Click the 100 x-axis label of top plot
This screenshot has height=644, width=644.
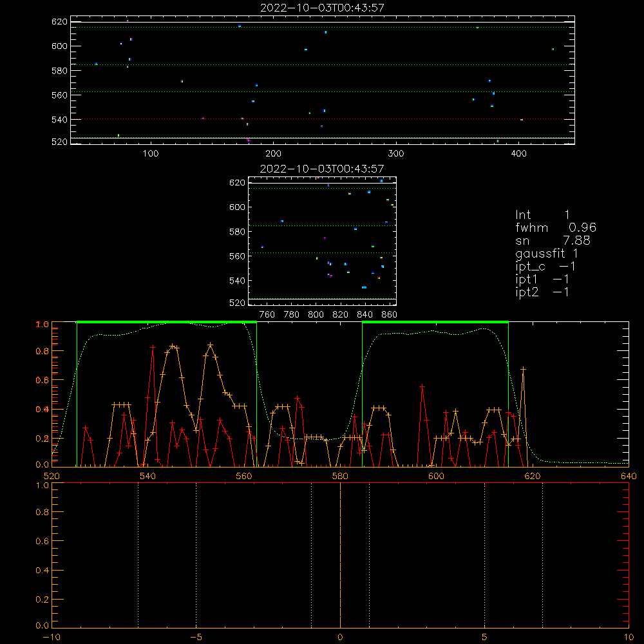point(151,154)
